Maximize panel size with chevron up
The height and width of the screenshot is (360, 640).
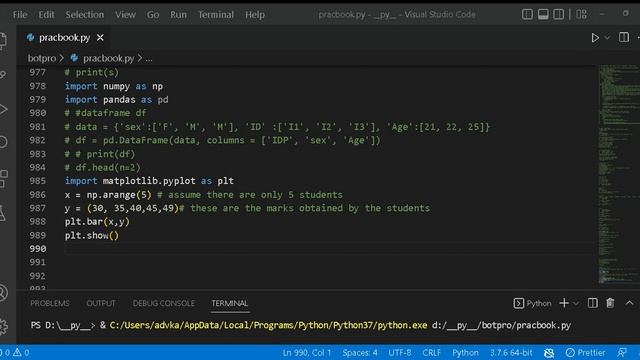[629, 303]
